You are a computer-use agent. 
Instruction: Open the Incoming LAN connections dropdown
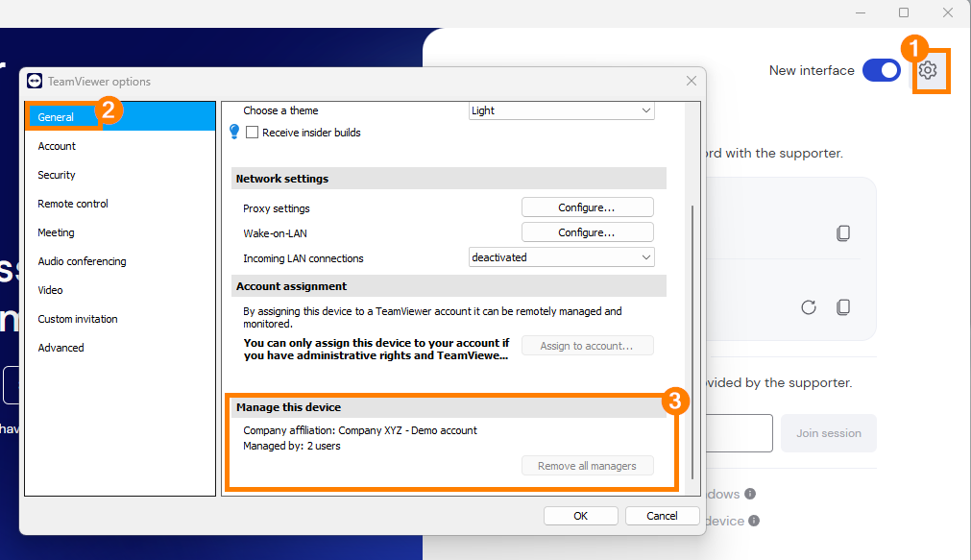[x=561, y=257]
